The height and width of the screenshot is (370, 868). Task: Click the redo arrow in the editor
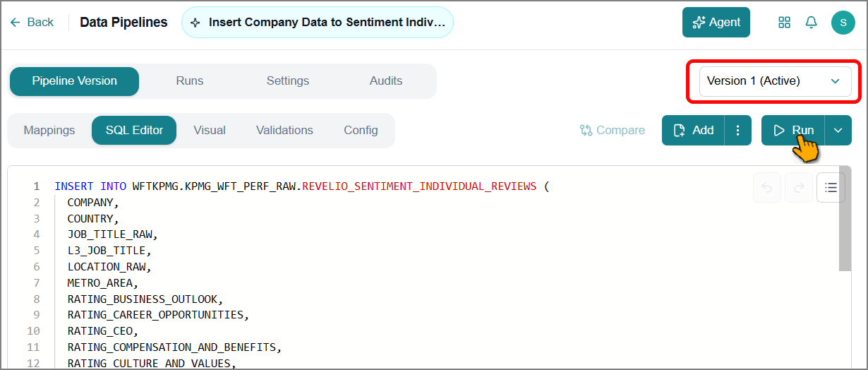click(799, 188)
